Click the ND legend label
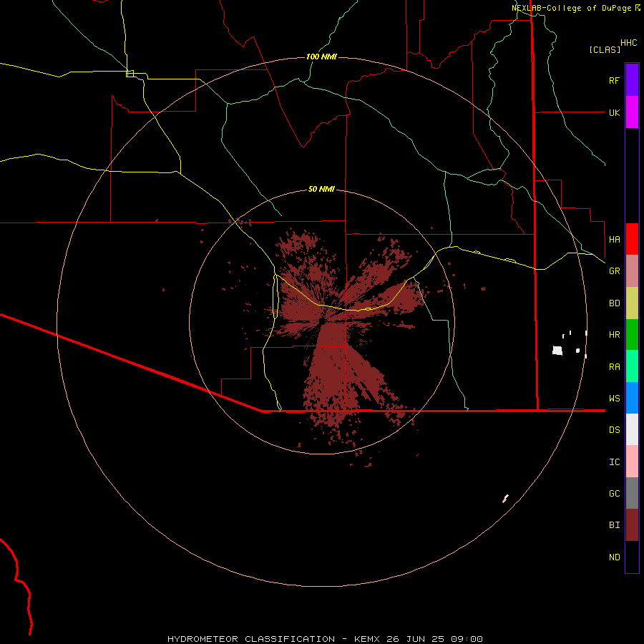 coord(614,557)
